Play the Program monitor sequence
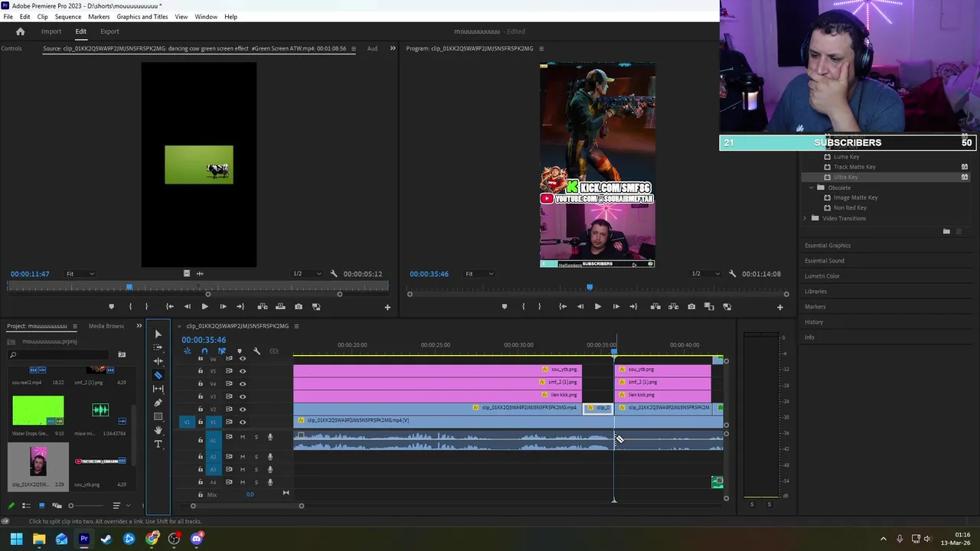This screenshot has width=980, height=551. coord(597,306)
